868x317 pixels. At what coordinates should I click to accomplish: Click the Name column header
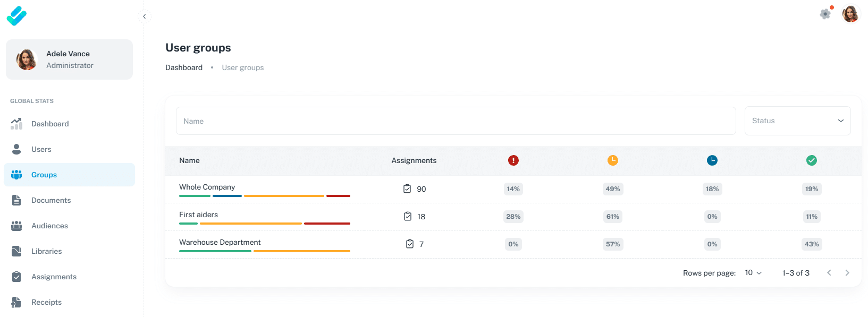(x=189, y=160)
